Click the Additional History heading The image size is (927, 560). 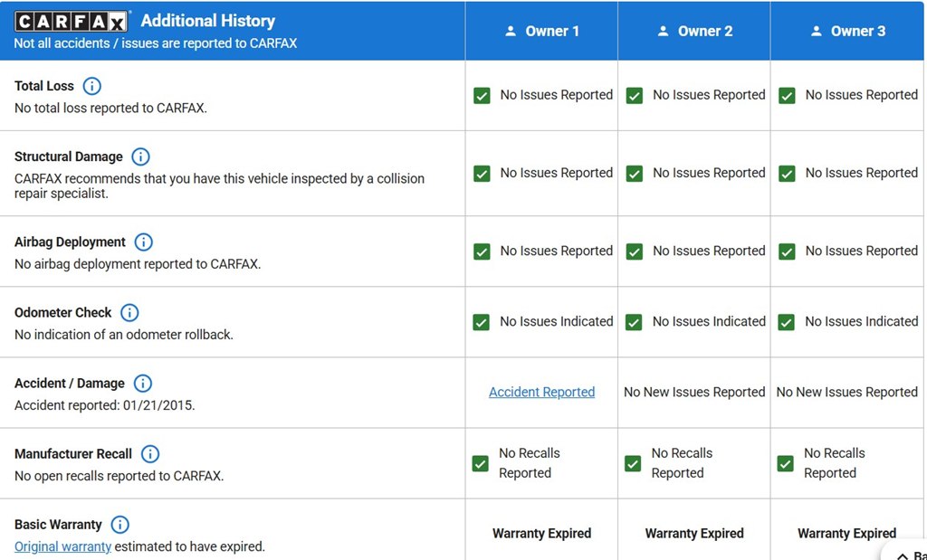click(x=208, y=21)
